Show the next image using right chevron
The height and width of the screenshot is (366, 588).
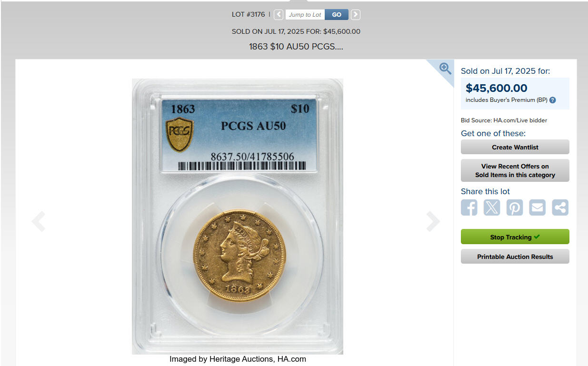pos(433,221)
